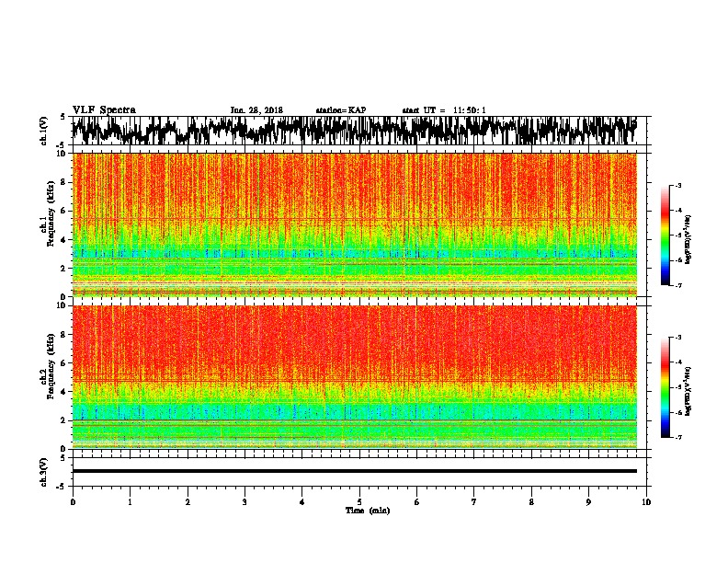Click the ch.2 color bar 'log(PSD)' label
Image resolution: width=728 pixels, height=563 pixels.
(x=688, y=391)
